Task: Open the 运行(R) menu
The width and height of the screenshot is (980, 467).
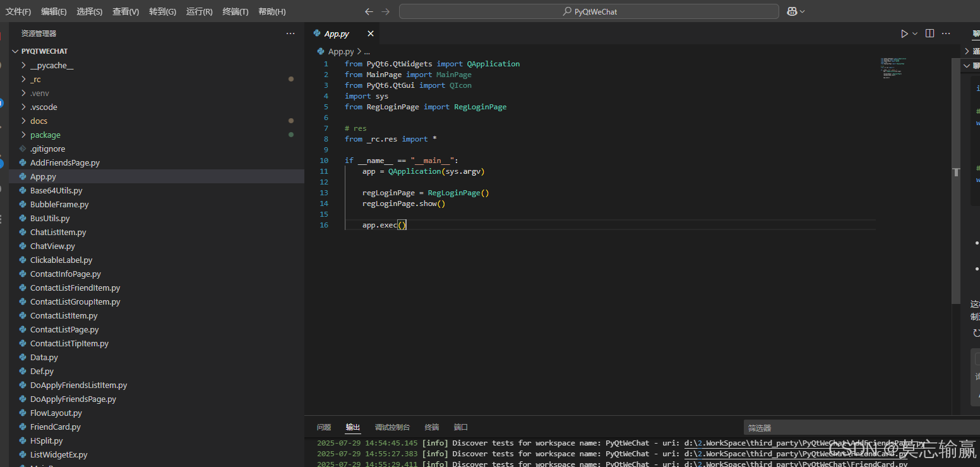Action: (x=200, y=11)
